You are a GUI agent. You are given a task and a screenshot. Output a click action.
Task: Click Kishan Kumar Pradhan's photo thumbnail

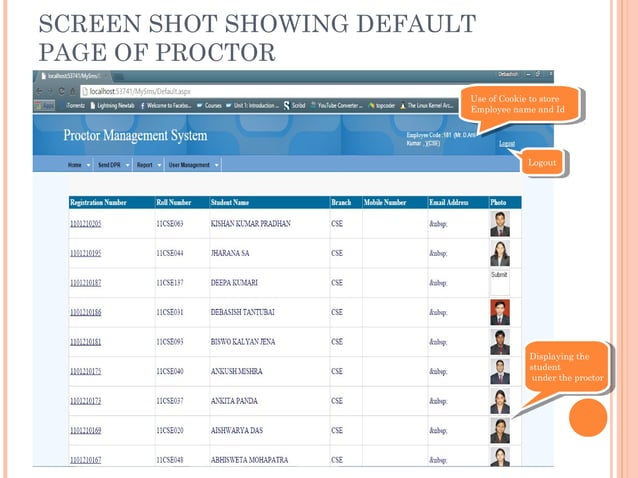(x=500, y=223)
